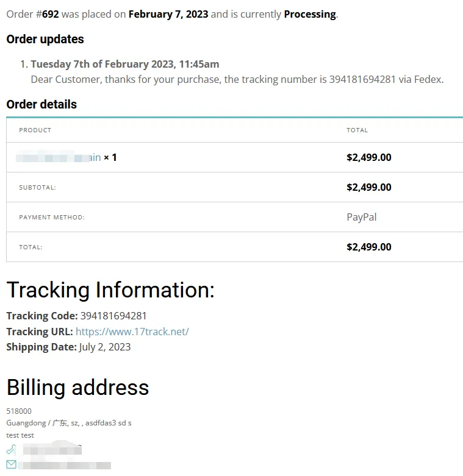
Task: Click the Tracking Information heading
Action: click(x=110, y=290)
